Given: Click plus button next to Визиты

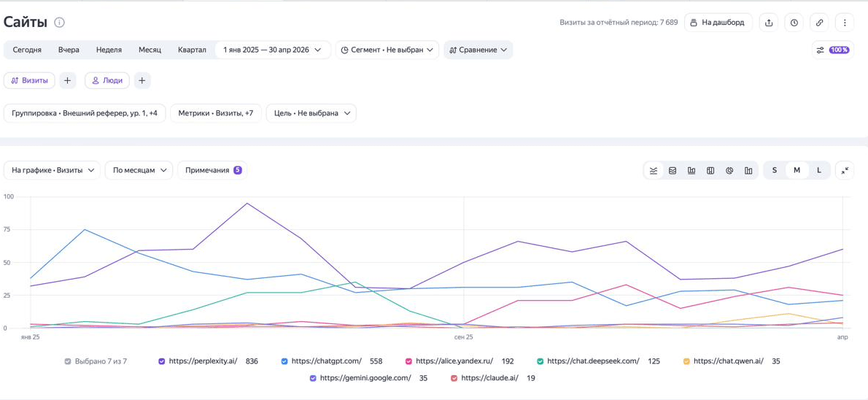Looking at the screenshot, I should click(x=68, y=80).
